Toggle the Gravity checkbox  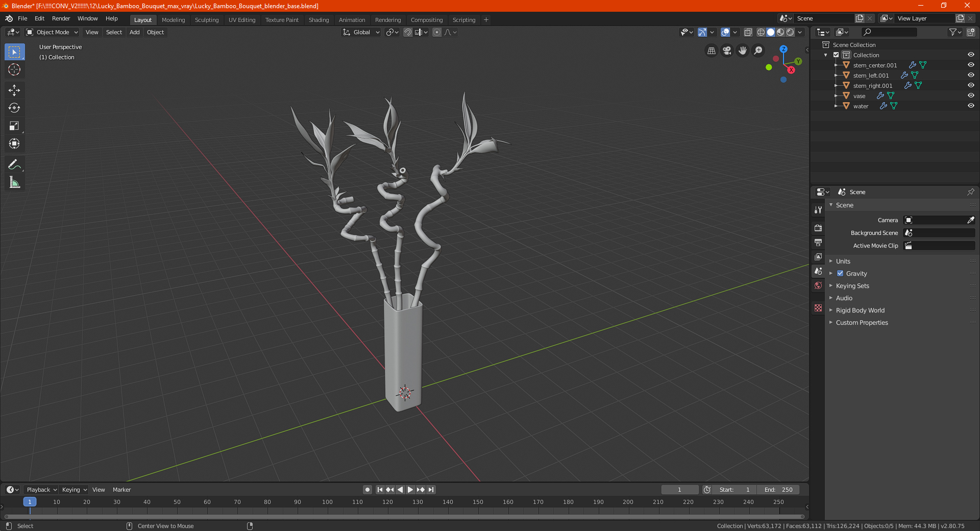pyautogui.click(x=840, y=274)
